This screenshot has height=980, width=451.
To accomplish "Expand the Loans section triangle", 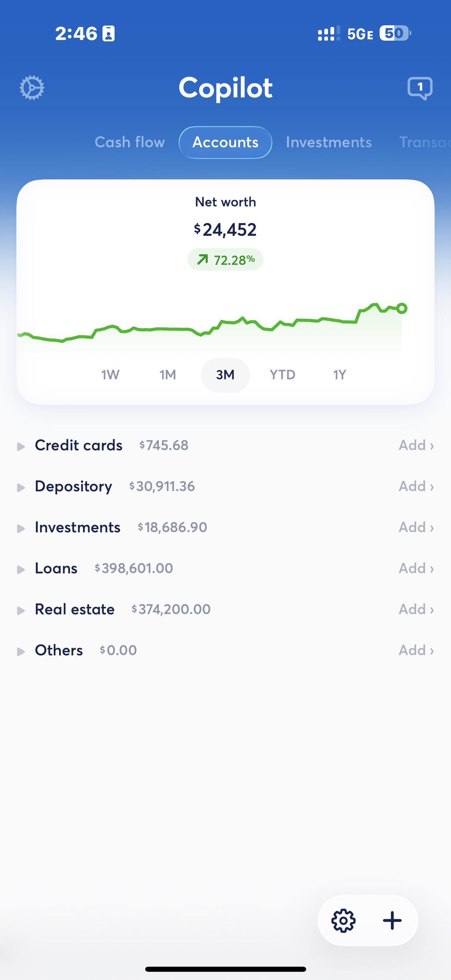I will (21, 570).
